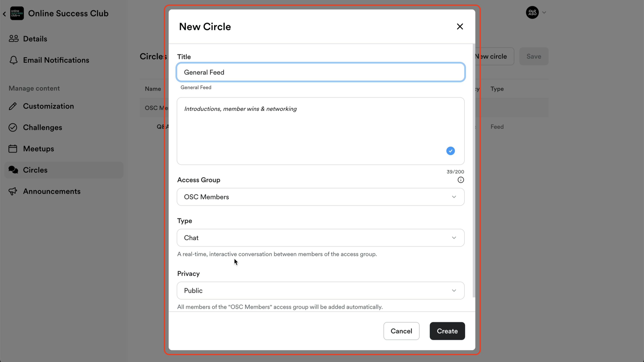Click the Announcements megaphone icon
This screenshot has height=362, width=644.
[x=13, y=191]
